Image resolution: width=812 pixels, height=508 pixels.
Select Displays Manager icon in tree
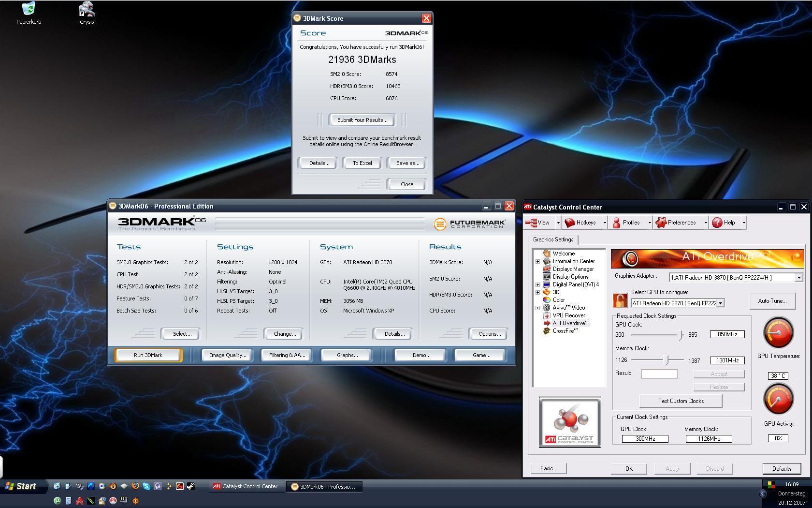point(547,269)
